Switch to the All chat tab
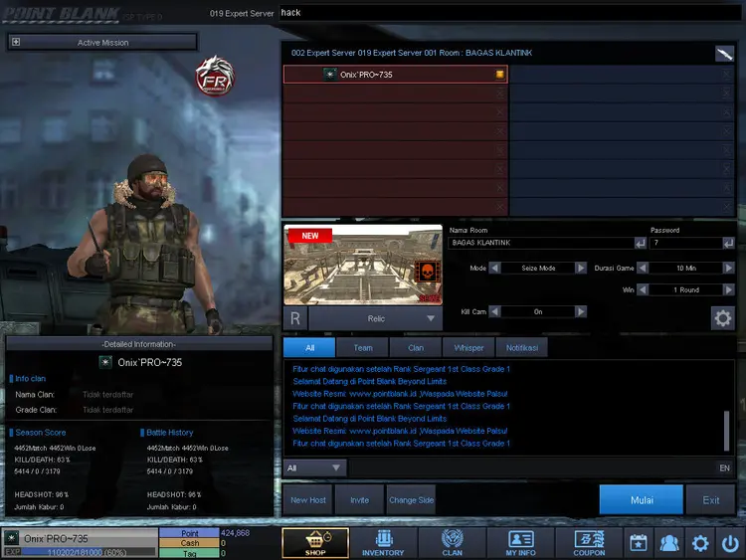This screenshot has height=560, width=746. 309,348
